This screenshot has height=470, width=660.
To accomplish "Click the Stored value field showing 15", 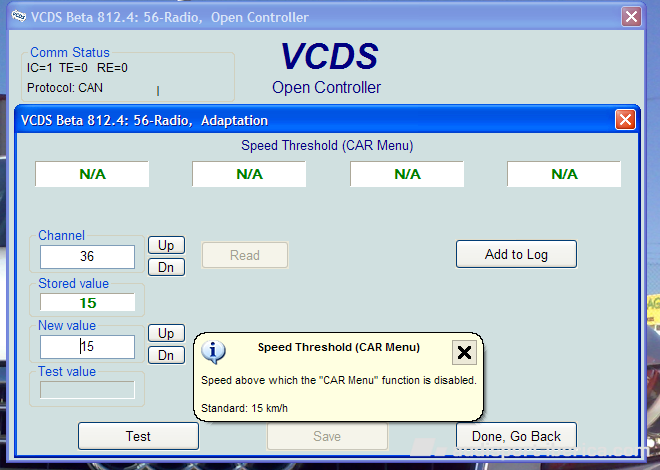I will (x=87, y=302).
